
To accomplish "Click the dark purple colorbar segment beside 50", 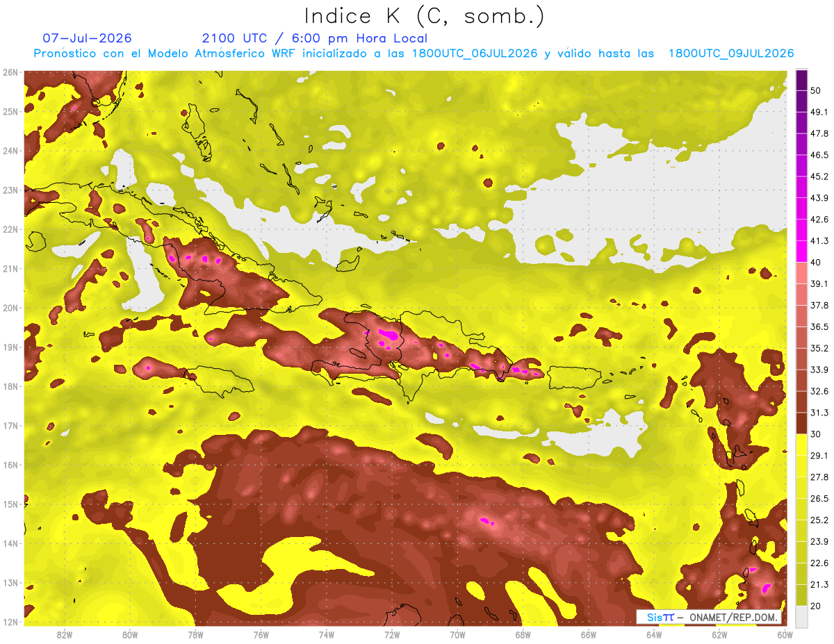I will coord(801,79).
